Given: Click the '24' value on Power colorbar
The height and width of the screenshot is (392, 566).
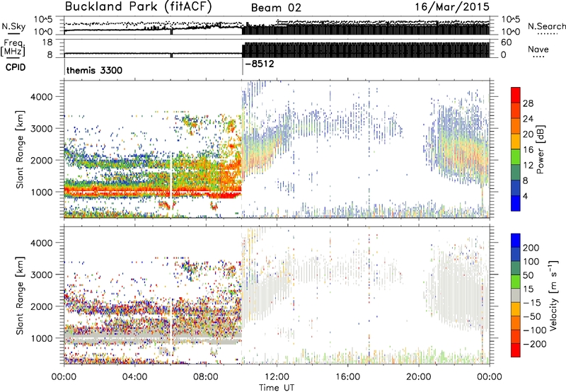Looking at the screenshot, I should coord(528,119).
